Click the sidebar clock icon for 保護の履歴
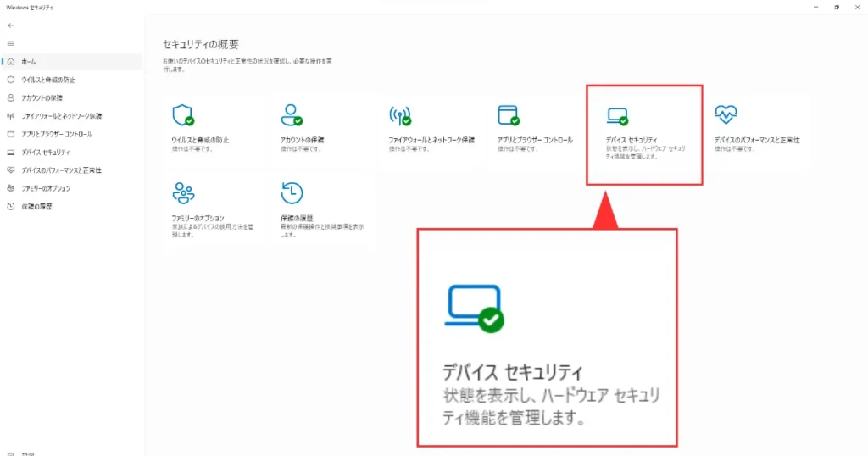Screen dimensions: 868x456 coord(10,207)
